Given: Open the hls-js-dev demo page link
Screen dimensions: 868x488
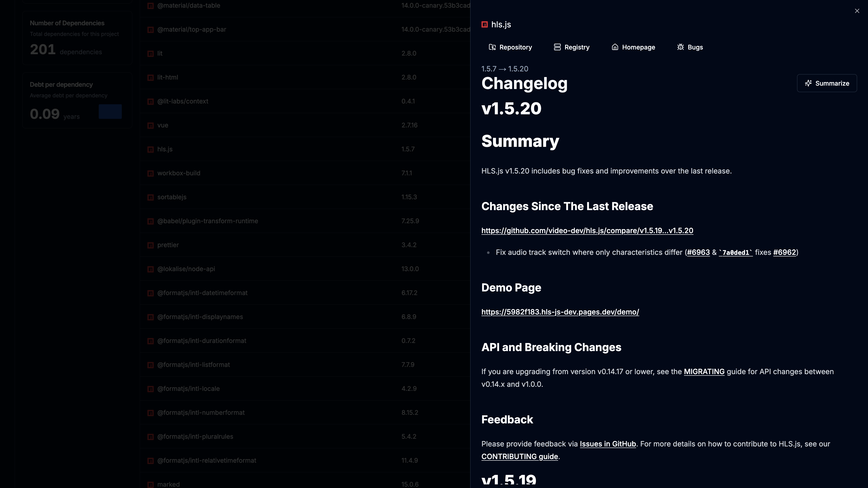Looking at the screenshot, I should pos(560,312).
